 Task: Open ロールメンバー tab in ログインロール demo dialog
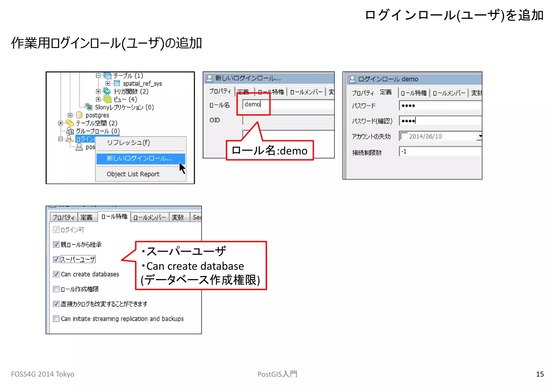449,93
